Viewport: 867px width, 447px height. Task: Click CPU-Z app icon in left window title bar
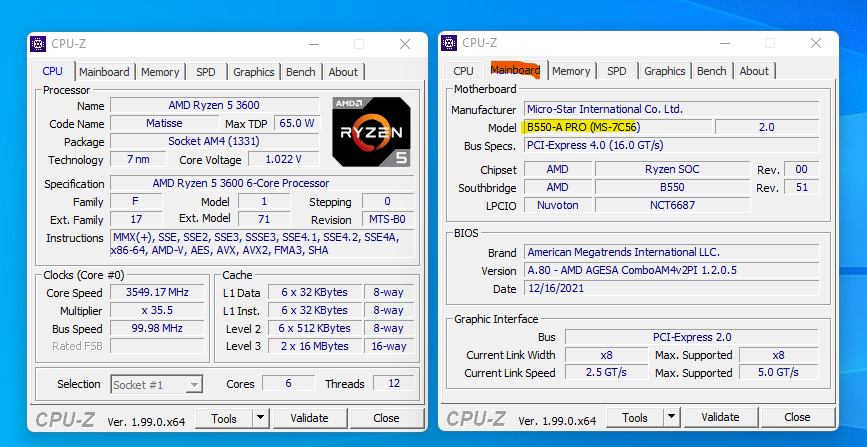[39, 44]
